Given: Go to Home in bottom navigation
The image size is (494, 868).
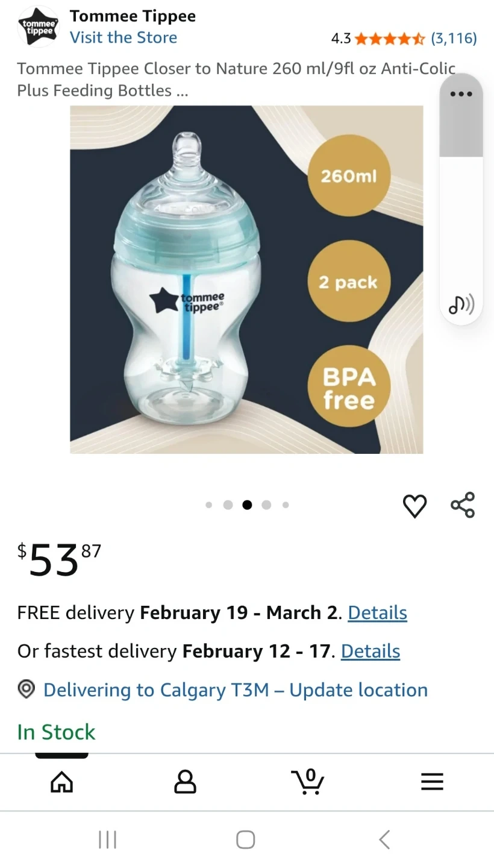Looking at the screenshot, I should 61,782.
